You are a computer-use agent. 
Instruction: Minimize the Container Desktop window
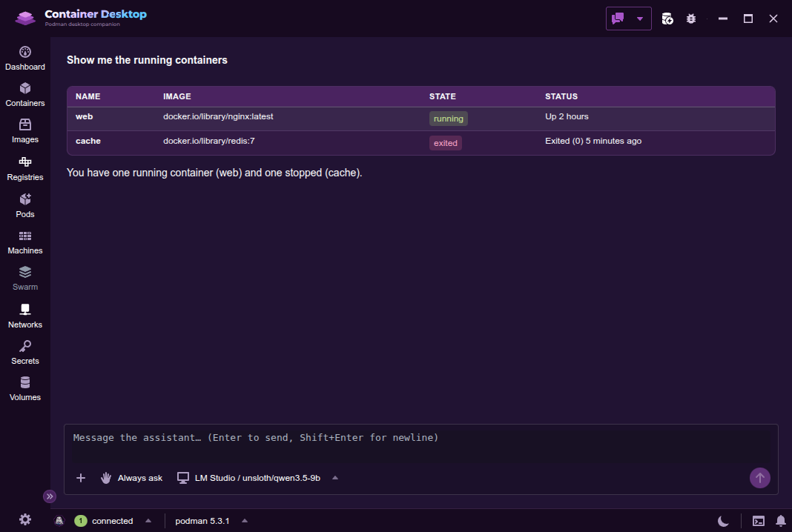(723, 19)
